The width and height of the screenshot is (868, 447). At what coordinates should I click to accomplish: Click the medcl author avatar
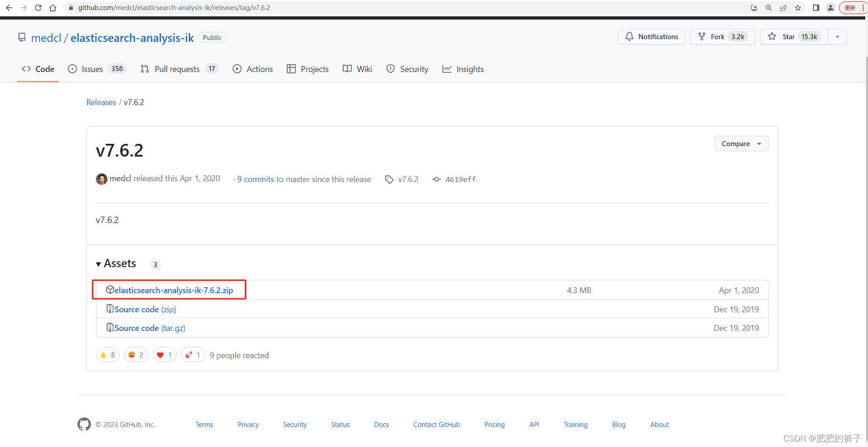(102, 179)
